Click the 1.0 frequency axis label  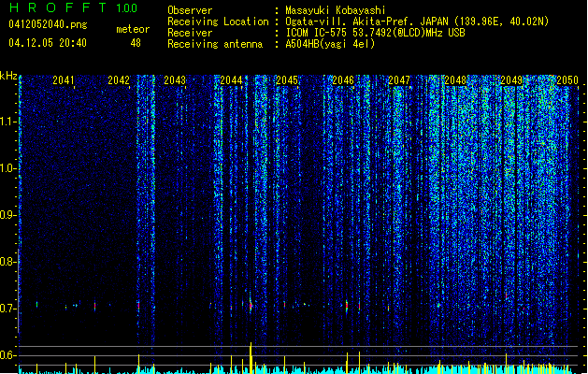click(7, 168)
